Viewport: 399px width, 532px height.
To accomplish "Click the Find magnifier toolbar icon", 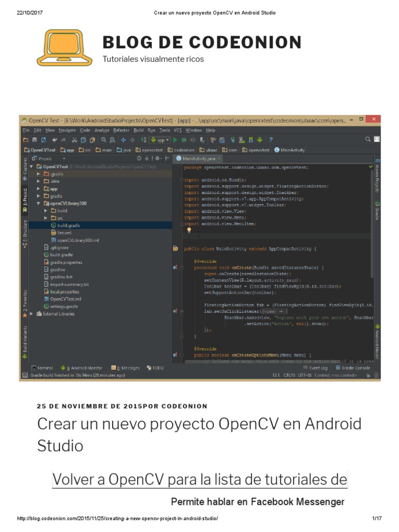I will (103, 140).
